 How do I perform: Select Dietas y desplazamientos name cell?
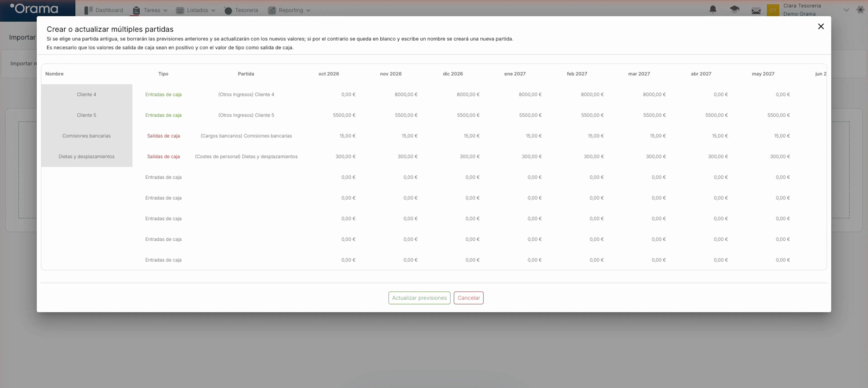pos(87,157)
